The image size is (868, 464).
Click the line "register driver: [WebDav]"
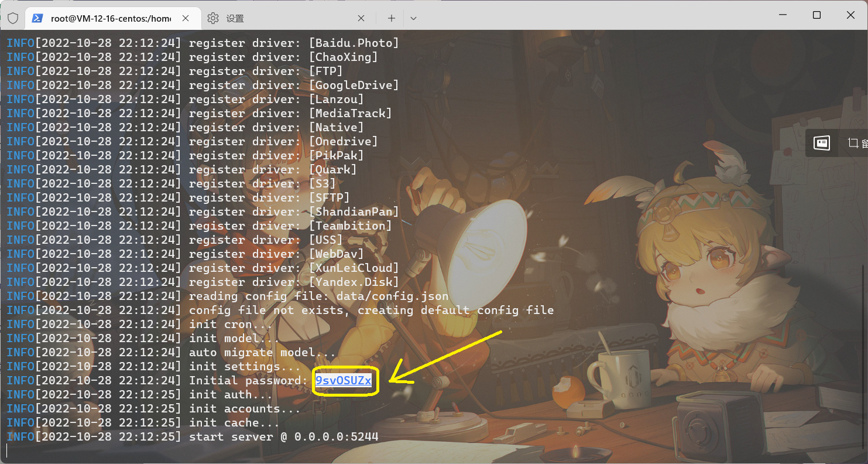277,254
